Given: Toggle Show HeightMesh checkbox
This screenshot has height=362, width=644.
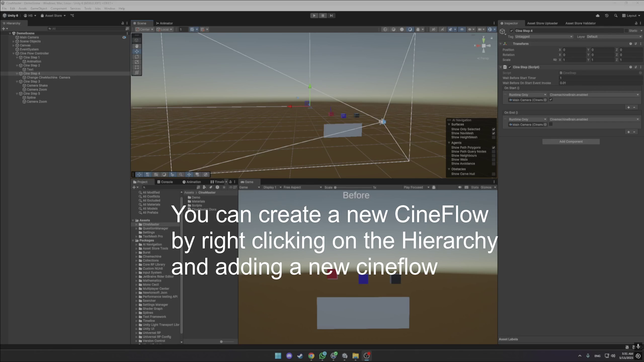Looking at the screenshot, I should [494, 137].
